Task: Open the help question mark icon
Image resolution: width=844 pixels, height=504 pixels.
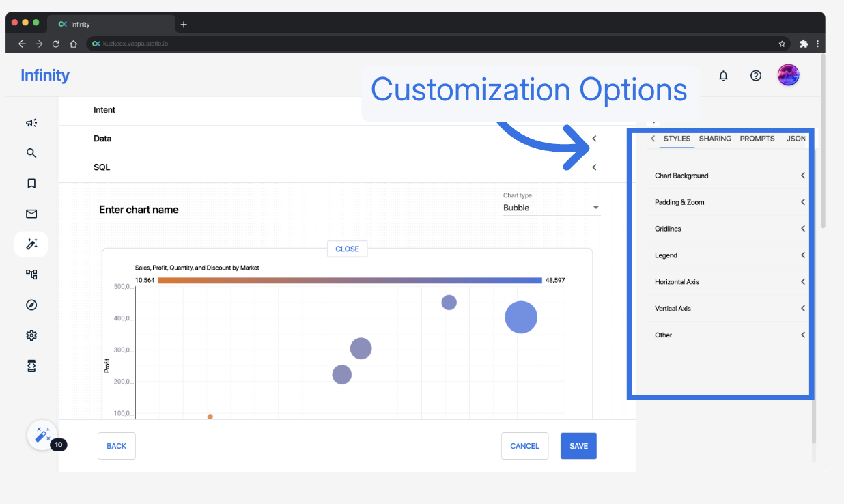Action: [756, 76]
